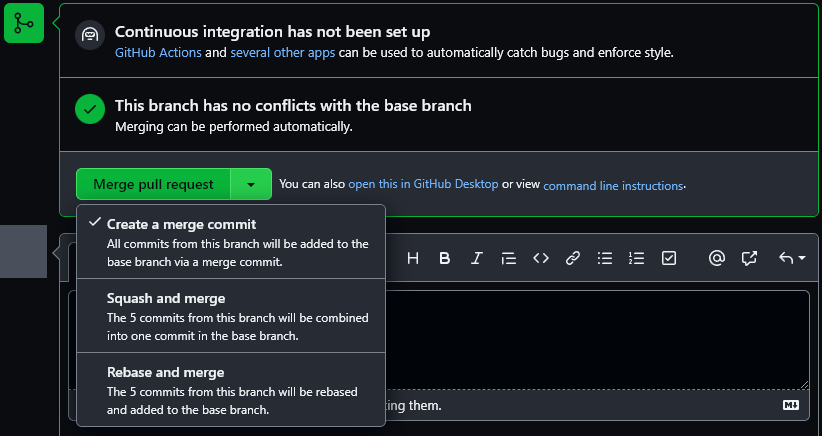Click the text area resize handle corner

(x=805, y=385)
